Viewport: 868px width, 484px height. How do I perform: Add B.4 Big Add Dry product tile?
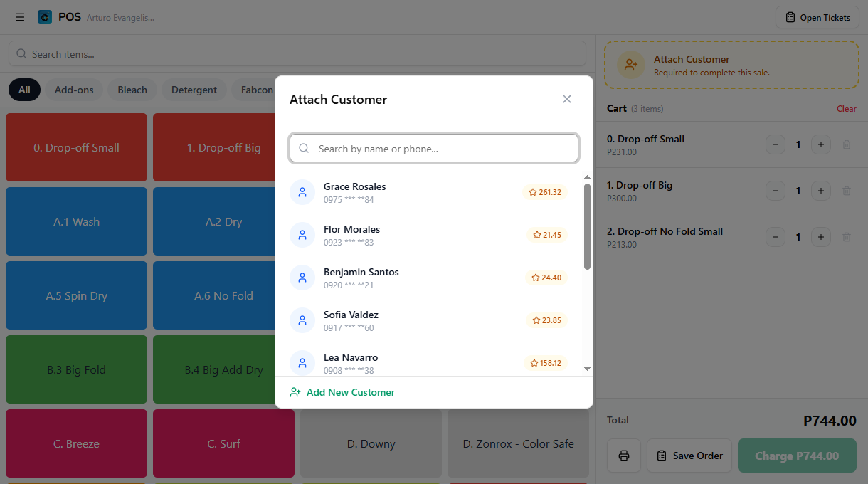tap(214, 369)
